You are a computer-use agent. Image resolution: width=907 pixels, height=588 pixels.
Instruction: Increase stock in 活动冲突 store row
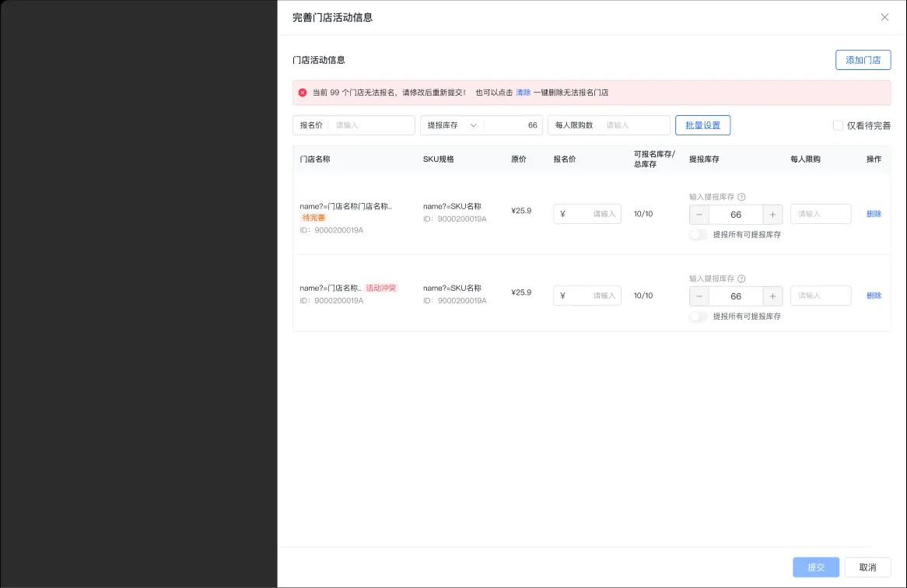pos(772,296)
